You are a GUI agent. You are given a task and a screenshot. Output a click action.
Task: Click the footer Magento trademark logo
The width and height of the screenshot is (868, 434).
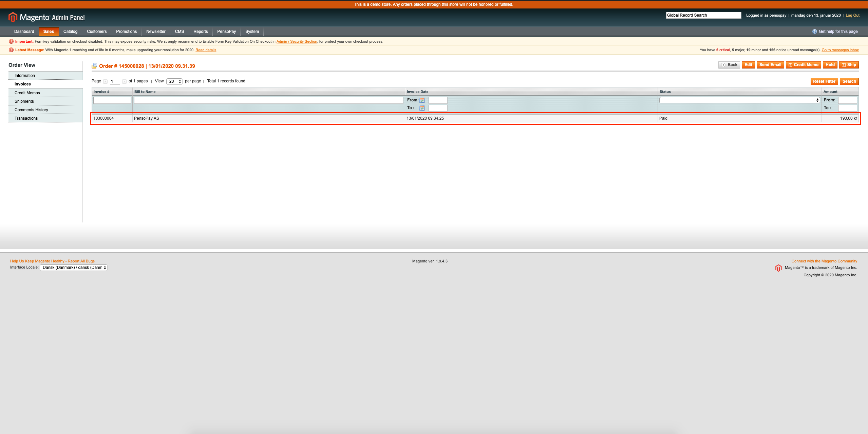778,268
